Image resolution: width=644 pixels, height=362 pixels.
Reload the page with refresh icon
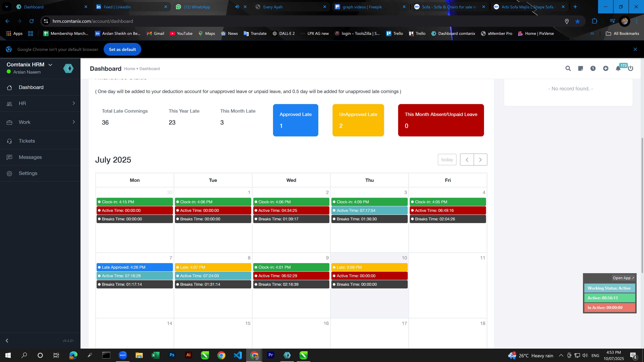[x=32, y=21]
